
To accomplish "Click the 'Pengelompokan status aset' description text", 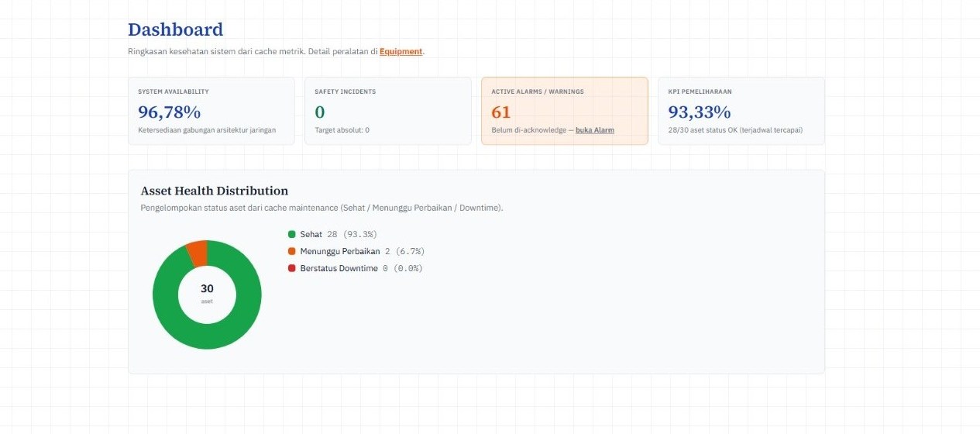I will [322, 208].
